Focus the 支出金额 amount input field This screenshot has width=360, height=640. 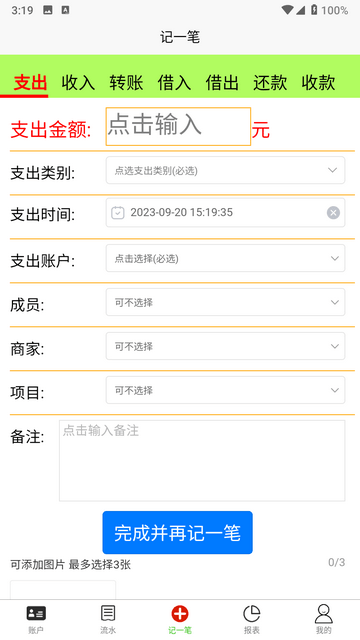(x=178, y=127)
